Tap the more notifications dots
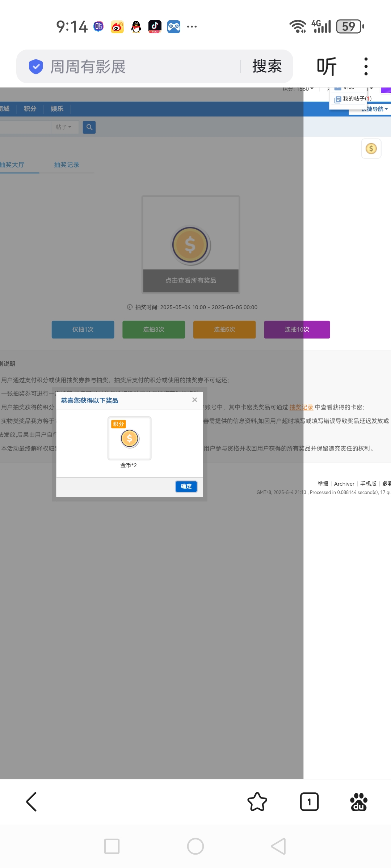391x868 pixels. point(192,27)
